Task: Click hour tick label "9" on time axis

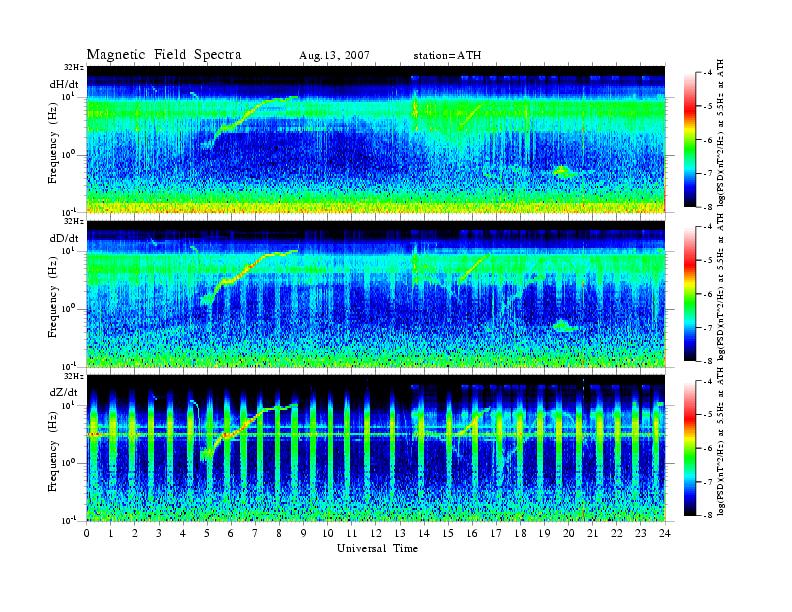Action: 304,534
